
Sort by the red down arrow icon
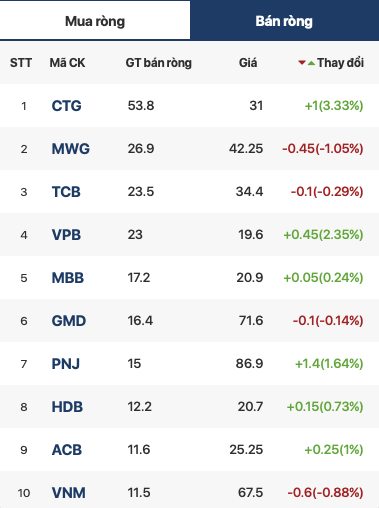point(302,63)
